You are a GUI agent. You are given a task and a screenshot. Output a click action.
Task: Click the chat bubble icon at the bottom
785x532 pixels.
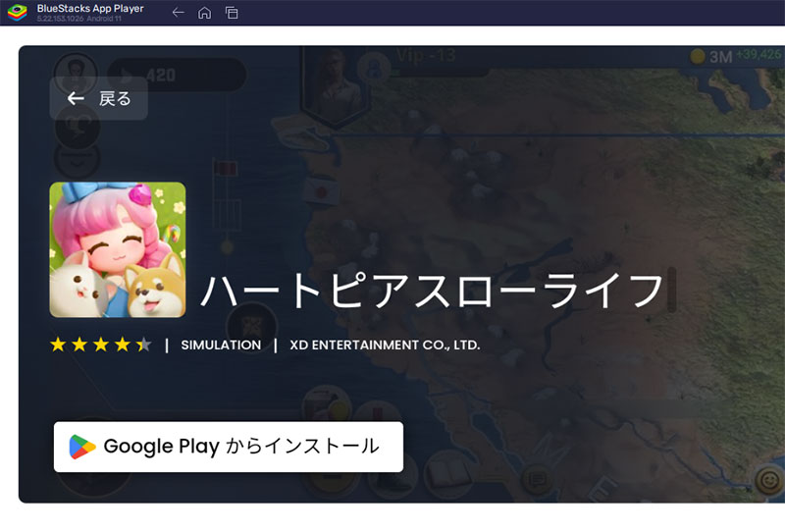[536, 480]
